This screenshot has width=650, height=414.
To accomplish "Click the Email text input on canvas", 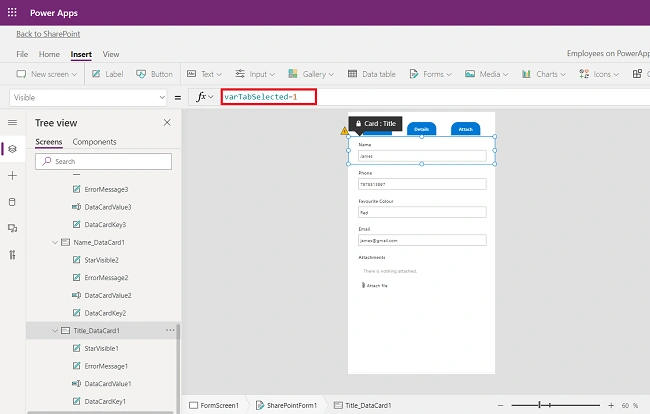I will (x=422, y=240).
